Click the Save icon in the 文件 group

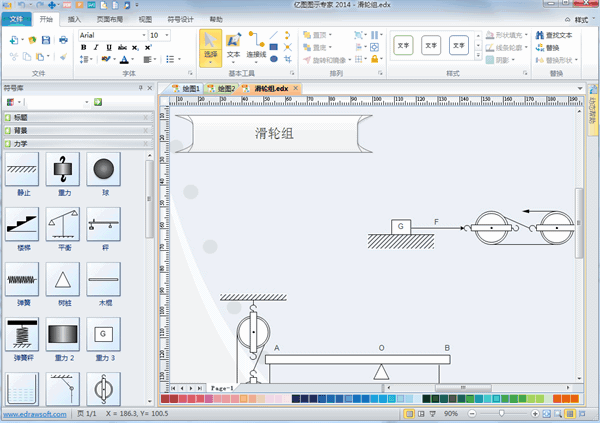[x=46, y=40]
